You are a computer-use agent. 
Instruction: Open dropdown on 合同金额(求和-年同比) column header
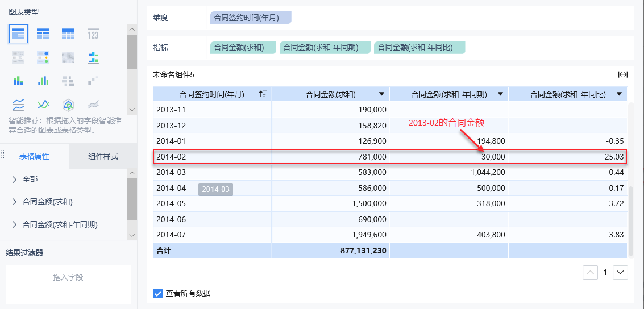tap(619, 94)
